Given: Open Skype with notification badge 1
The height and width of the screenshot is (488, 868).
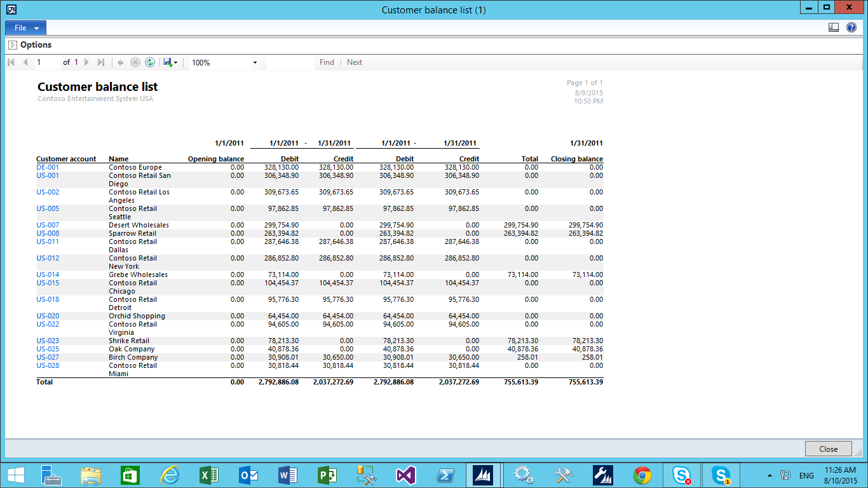Looking at the screenshot, I should 721,475.
